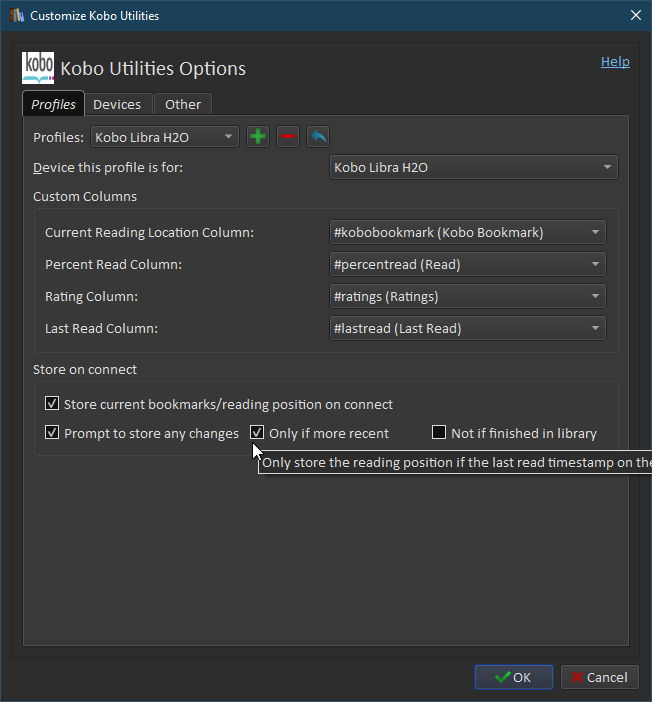Click the Kobo Utilities Options heading

pyautogui.click(x=153, y=68)
